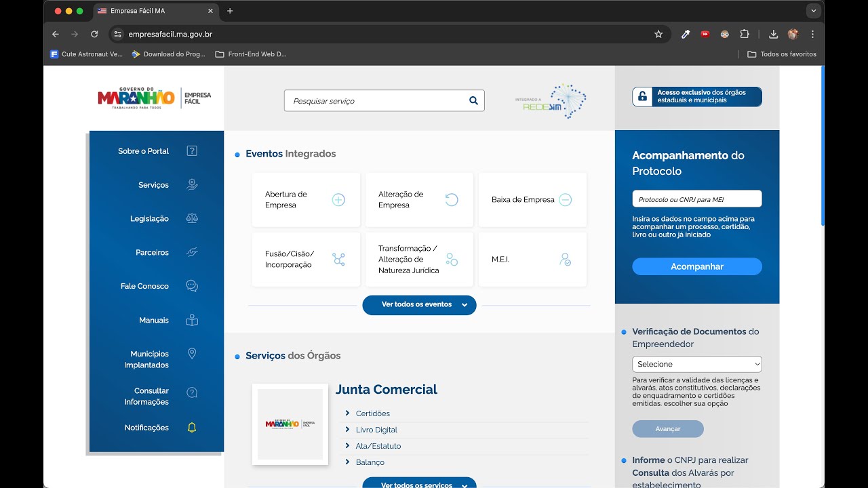Image resolution: width=868 pixels, height=488 pixels.
Task: Click the padlock icon of Acesso exclusivo
Action: point(642,97)
